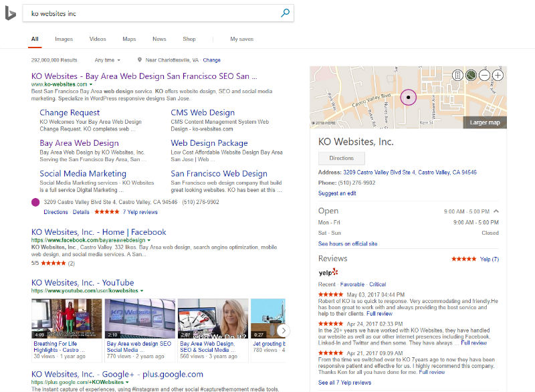Filter reviews by Favorable
The height and width of the screenshot is (392, 535).
(x=352, y=284)
